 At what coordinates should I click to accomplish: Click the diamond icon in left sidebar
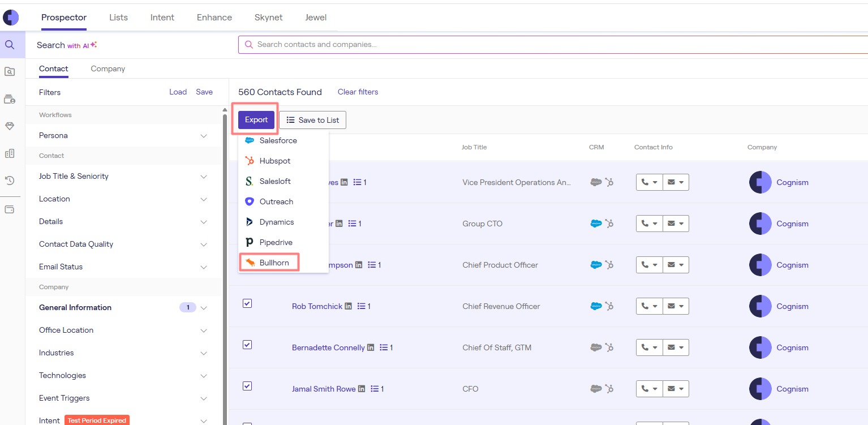[x=10, y=126]
